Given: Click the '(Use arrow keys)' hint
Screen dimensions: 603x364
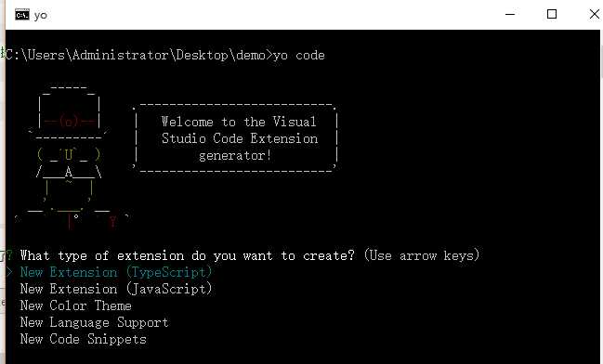Looking at the screenshot, I should 422,255.
